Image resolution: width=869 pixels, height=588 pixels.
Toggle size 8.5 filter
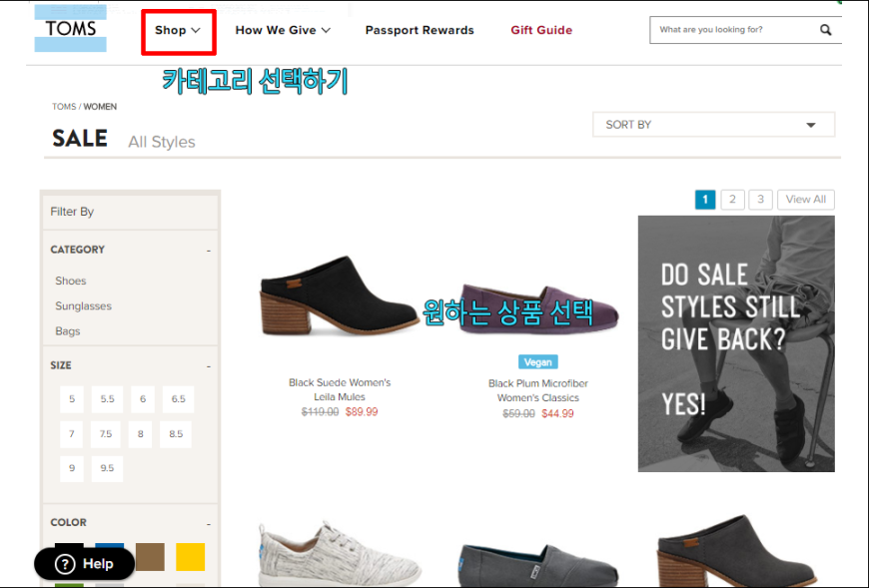(176, 434)
